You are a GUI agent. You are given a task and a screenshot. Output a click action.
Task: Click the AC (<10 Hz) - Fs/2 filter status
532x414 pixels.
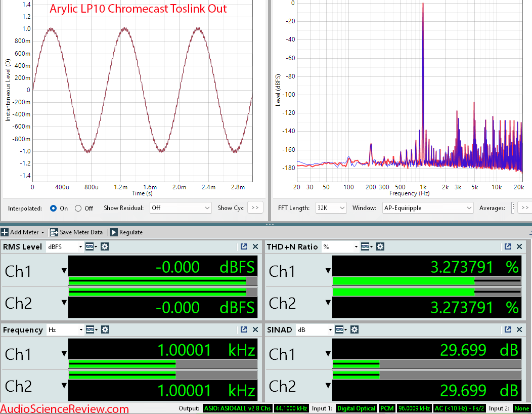click(x=459, y=408)
